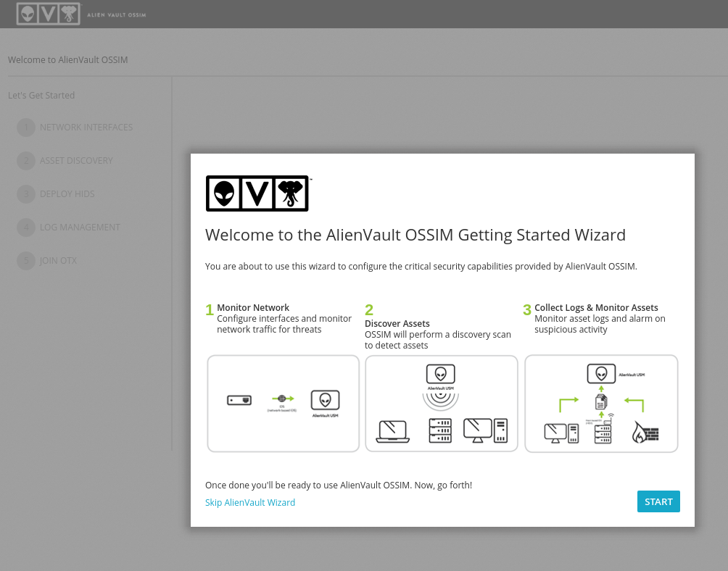Click the step 1 number circle
Viewport: 728px width, 571px height.
[x=26, y=128]
